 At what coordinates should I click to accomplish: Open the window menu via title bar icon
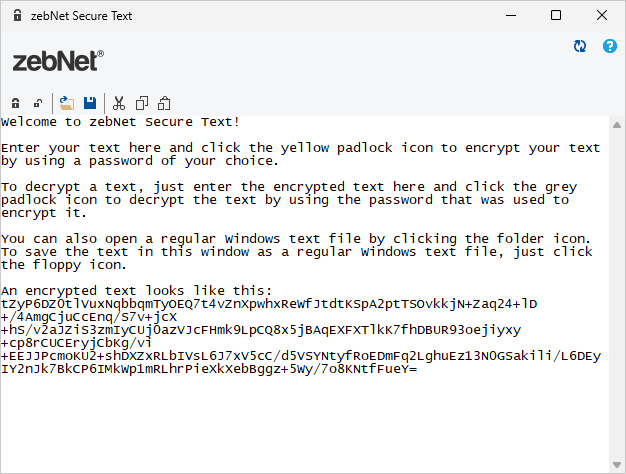pos(17,16)
